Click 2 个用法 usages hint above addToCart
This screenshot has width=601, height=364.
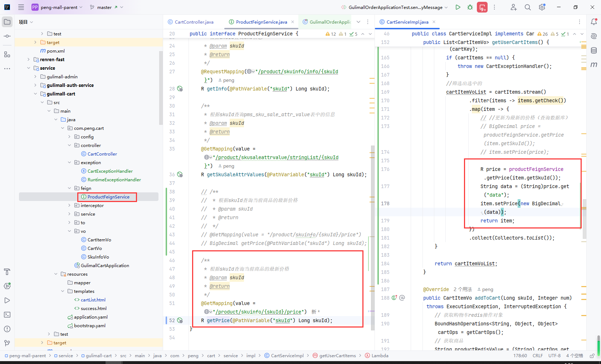coord(463,289)
